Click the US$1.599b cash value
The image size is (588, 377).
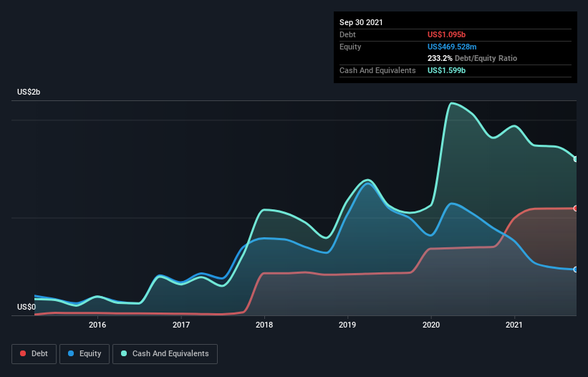446,70
